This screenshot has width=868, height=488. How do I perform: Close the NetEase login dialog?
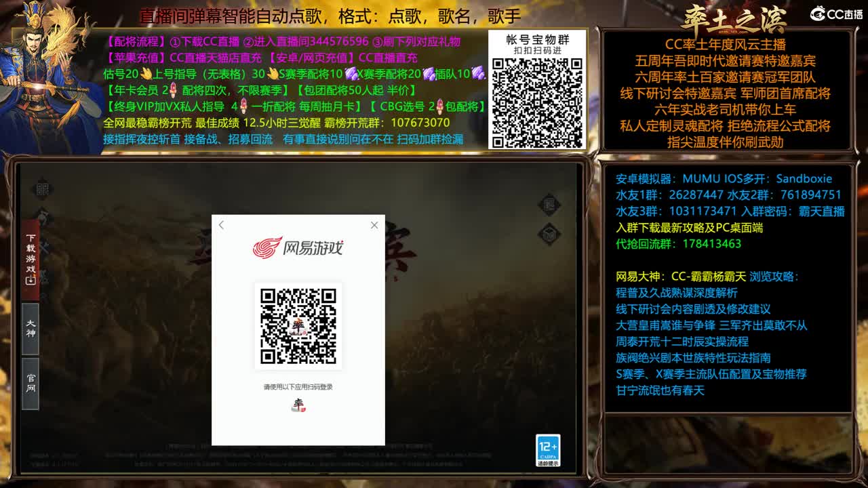click(374, 225)
